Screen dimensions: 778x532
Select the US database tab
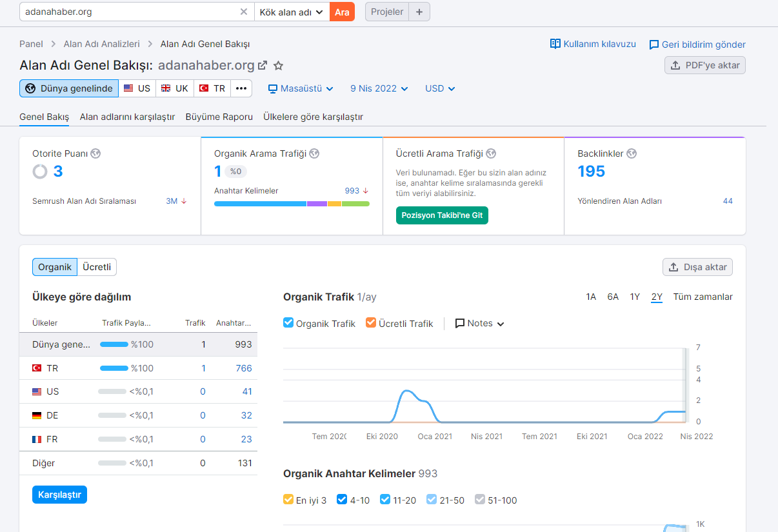pyautogui.click(x=137, y=88)
